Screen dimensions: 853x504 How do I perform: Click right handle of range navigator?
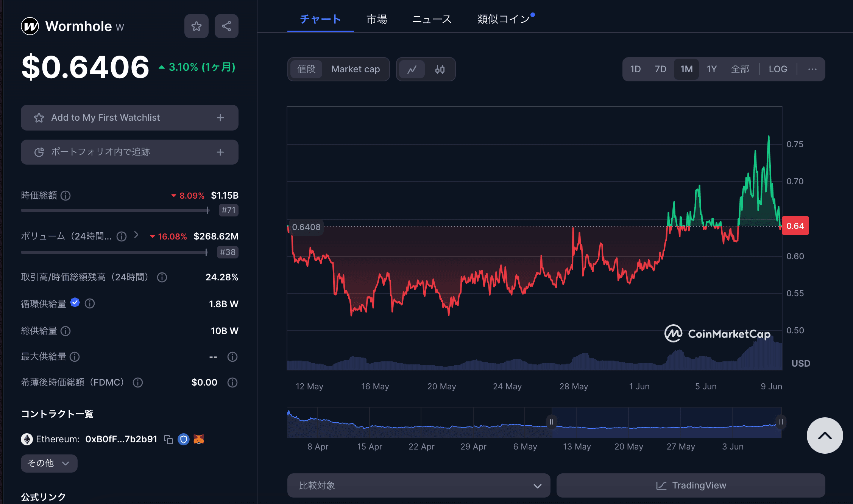pyautogui.click(x=781, y=422)
